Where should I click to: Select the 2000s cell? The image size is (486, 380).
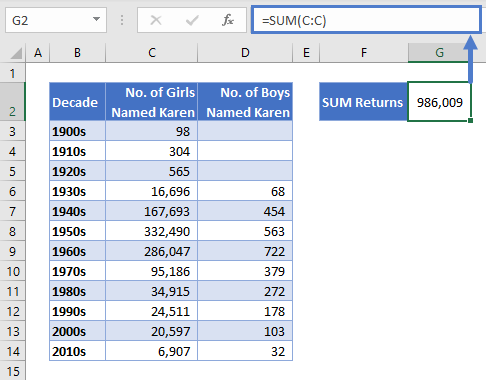[77, 331]
